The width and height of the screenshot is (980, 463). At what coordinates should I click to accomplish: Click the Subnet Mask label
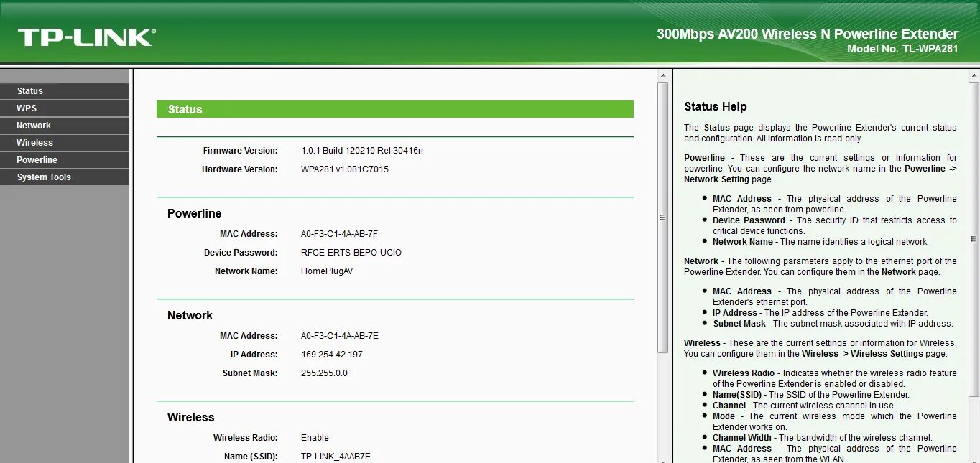(250, 373)
